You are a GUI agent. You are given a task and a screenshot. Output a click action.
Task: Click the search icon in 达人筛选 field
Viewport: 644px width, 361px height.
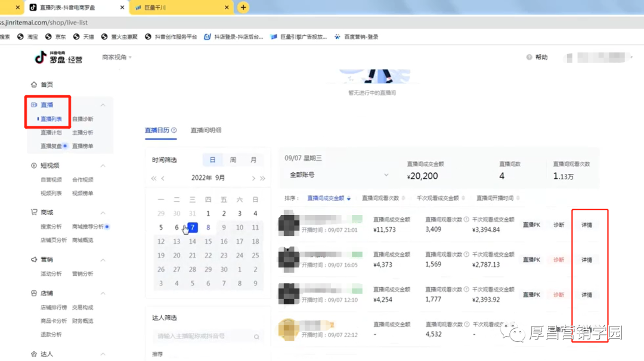tap(256, 337)
